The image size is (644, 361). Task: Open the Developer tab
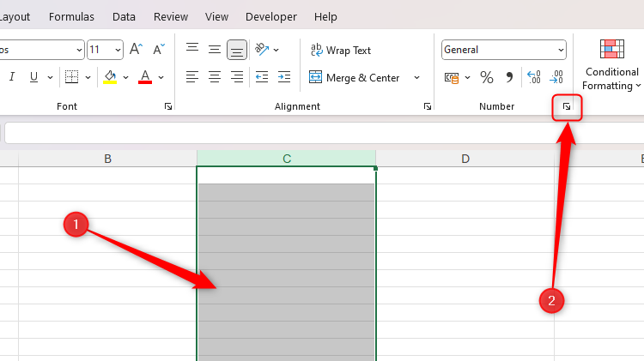pyautogui.click(x=271, y=17)
